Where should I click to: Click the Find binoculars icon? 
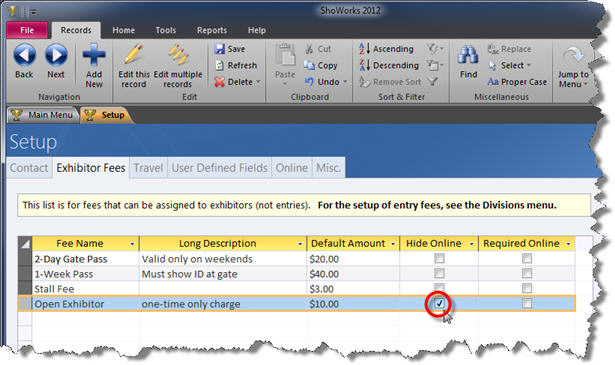tap(468, 55)
